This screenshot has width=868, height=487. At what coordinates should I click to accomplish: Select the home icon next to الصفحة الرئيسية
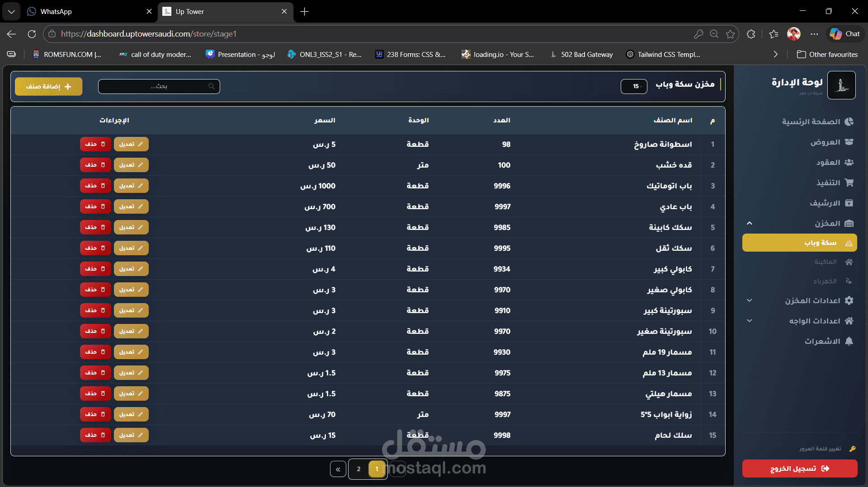click(850, 121)
